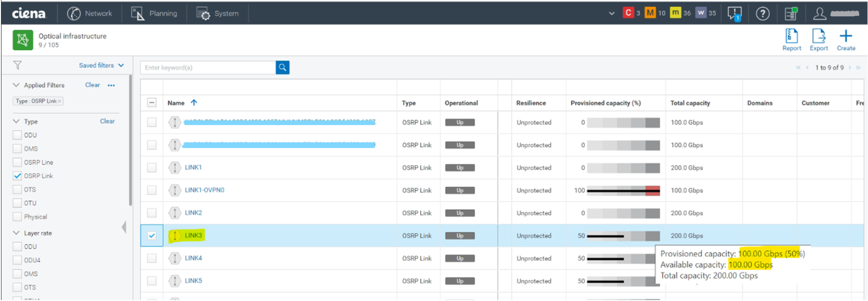
Task: Sort by Total capacity column
Action: point(690,103)
